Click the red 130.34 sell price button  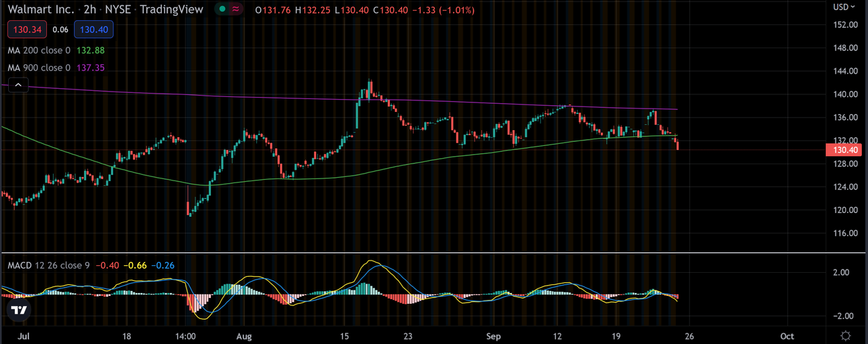pos(27,29)
